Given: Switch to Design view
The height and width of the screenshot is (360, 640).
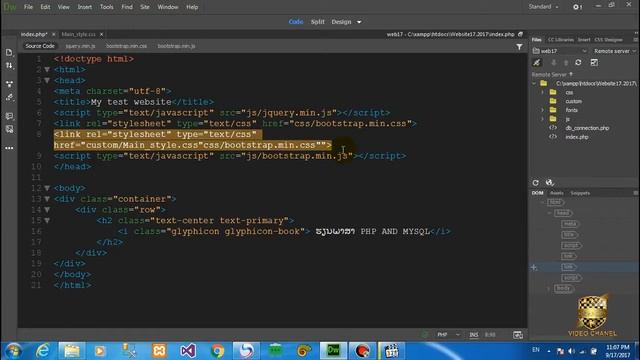Looking at the screenshot, I should click(x=341, y=22).
